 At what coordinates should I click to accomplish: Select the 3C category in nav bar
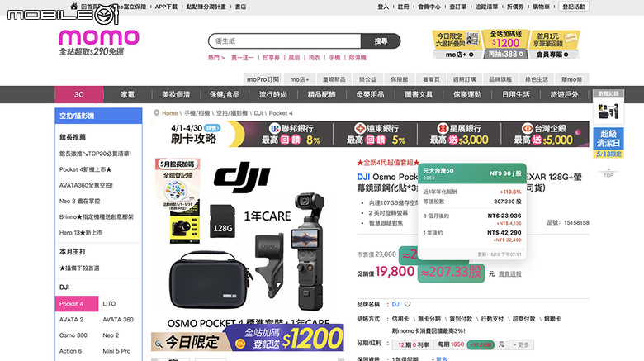point(79,94)
